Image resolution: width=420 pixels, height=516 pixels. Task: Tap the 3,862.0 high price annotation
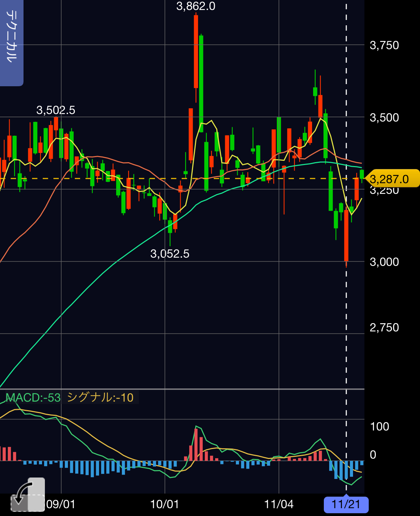pyautogui.click(x=196, y=6)
